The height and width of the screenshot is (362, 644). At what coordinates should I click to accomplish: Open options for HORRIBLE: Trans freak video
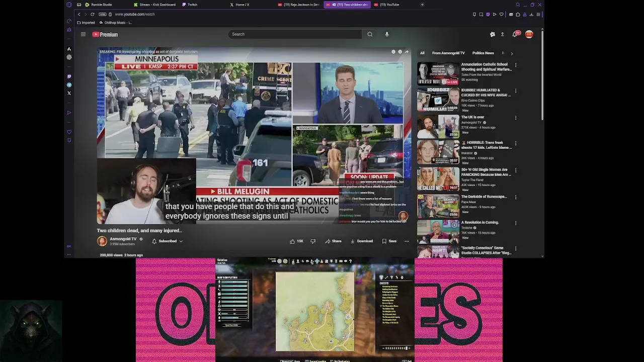pos(516,143)
